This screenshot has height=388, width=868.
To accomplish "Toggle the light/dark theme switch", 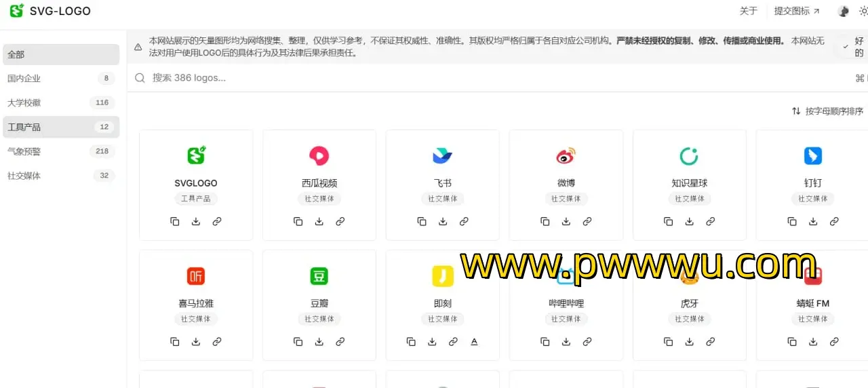I will (863, 11).
